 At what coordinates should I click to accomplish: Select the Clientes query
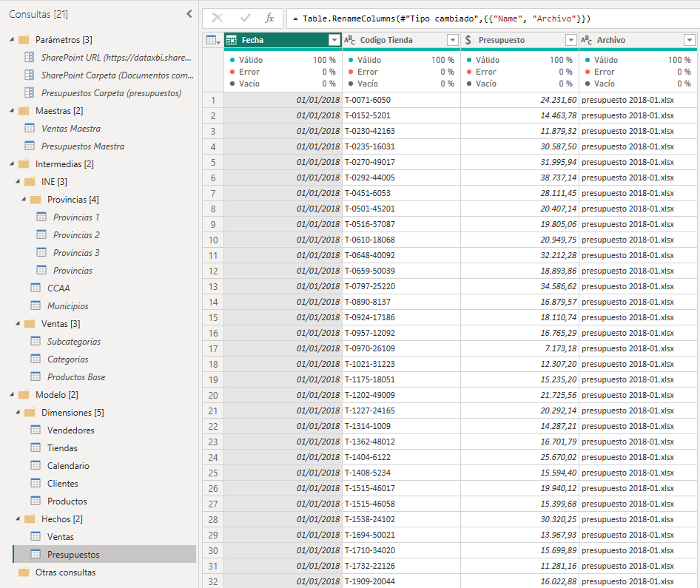coord(62,483)
